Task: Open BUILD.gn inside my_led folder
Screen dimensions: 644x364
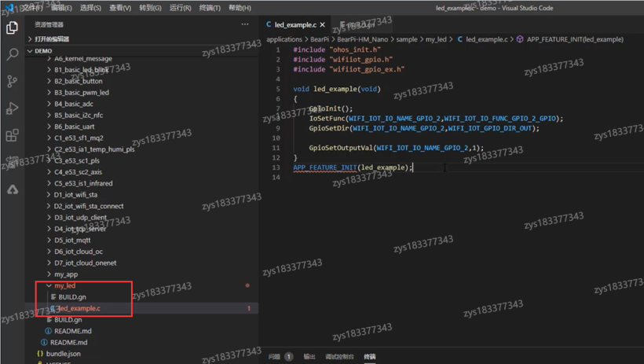Action: (71, 297)
